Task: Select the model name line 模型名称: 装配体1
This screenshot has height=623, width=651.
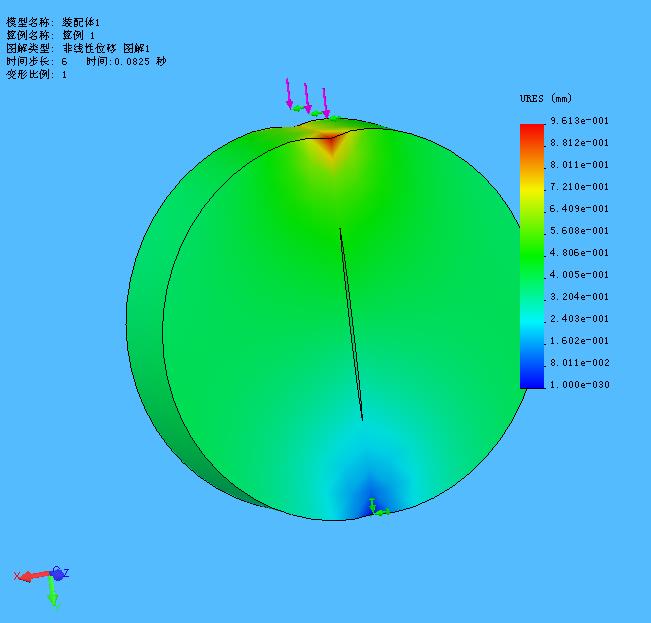Action: coord(53,22)
